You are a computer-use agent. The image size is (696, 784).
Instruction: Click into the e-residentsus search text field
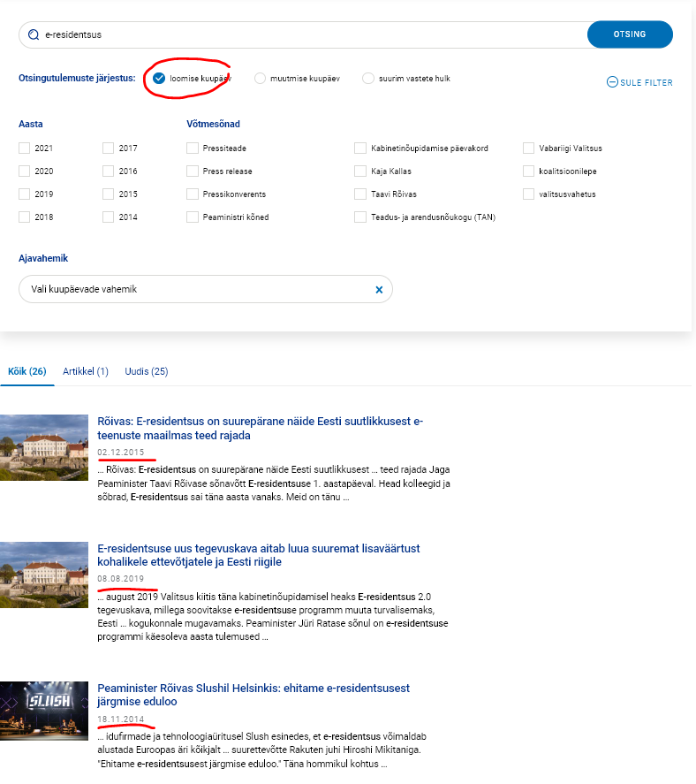(x=309, y=35)
